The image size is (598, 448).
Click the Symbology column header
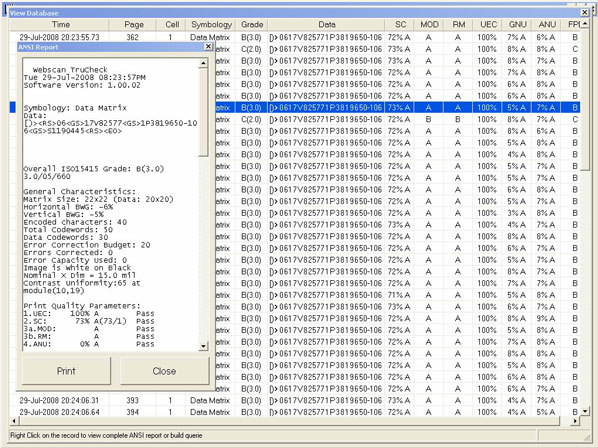click(211, 25)
